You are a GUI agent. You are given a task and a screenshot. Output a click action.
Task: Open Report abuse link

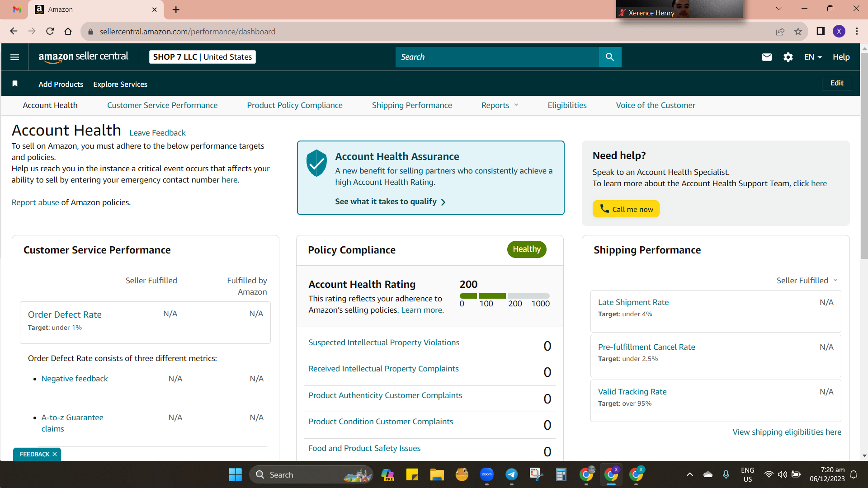pos(35,202)
